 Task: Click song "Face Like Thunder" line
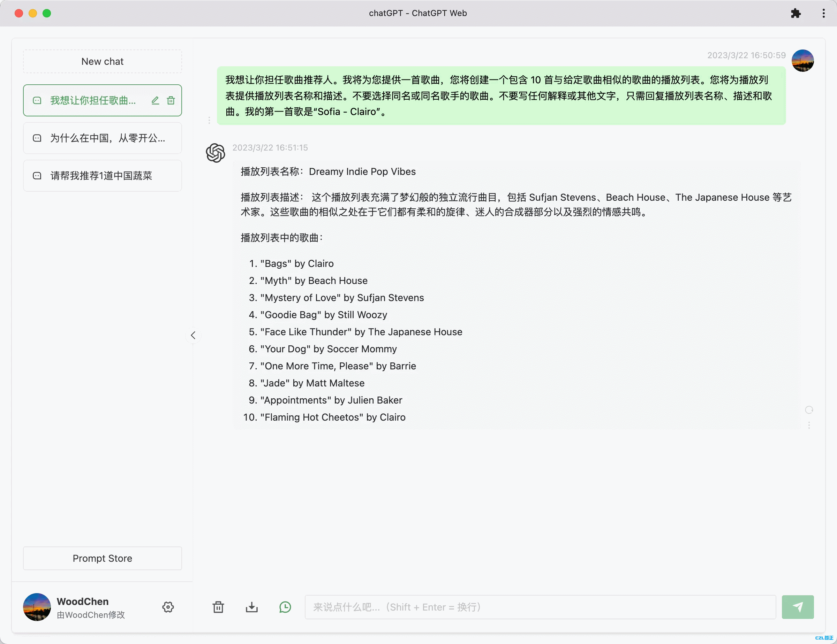coord(361,331)
